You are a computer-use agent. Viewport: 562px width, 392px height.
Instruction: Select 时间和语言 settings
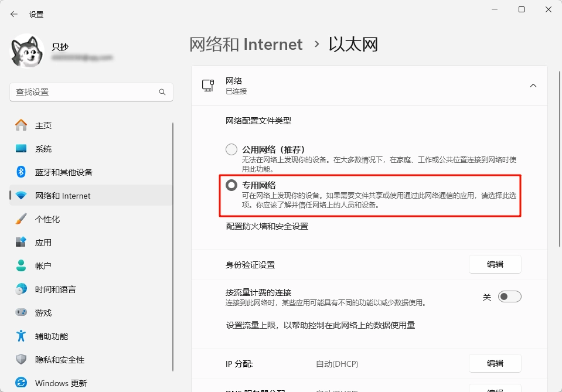click(x=52, y=289)
